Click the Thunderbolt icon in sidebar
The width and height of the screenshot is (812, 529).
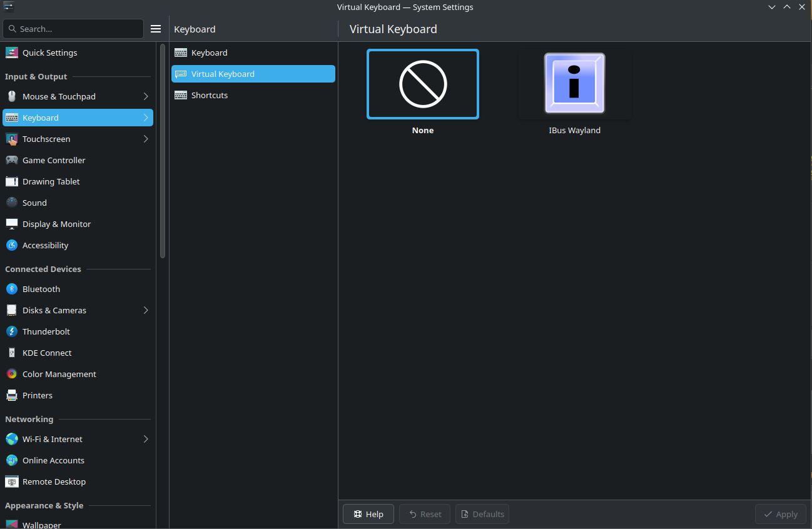(x=11, y=331)
